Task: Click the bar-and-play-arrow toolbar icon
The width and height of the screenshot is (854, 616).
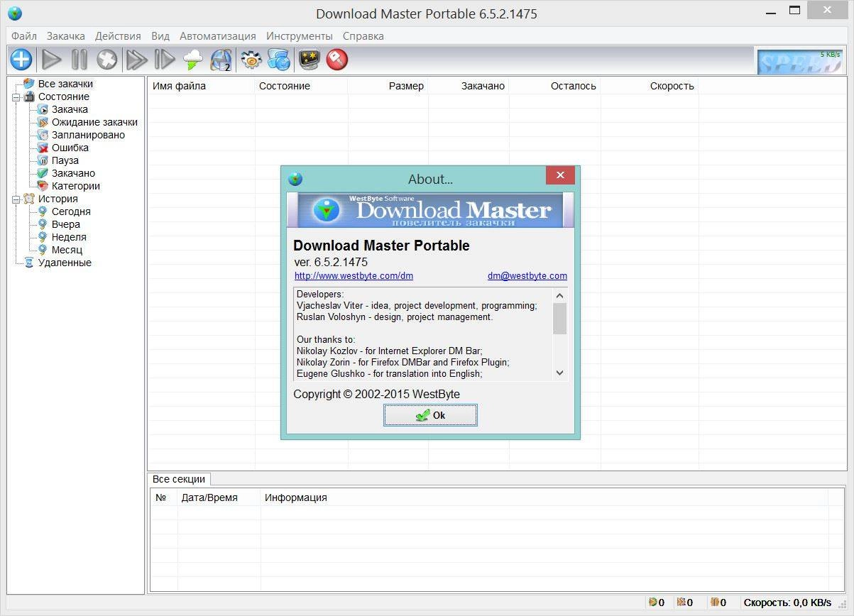Action: pos(165,60)
